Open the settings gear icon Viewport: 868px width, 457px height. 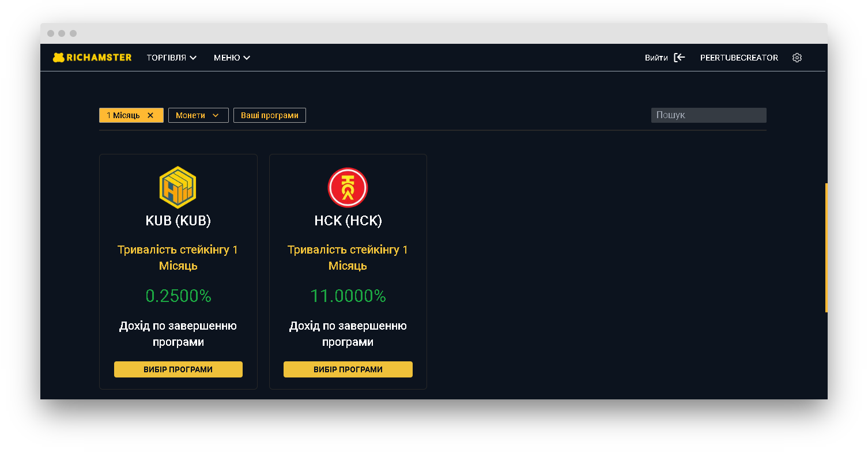pos(797,58)
